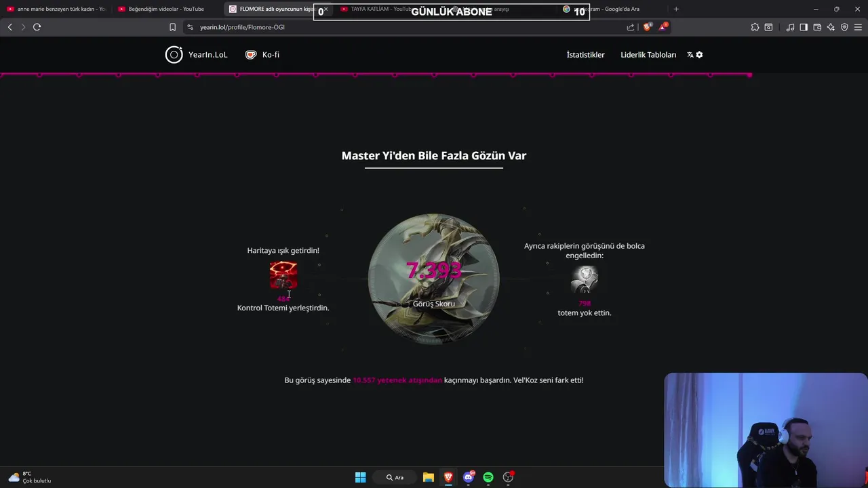
Task: Open the Extensions puzzle icon
Action: point(755,27)
